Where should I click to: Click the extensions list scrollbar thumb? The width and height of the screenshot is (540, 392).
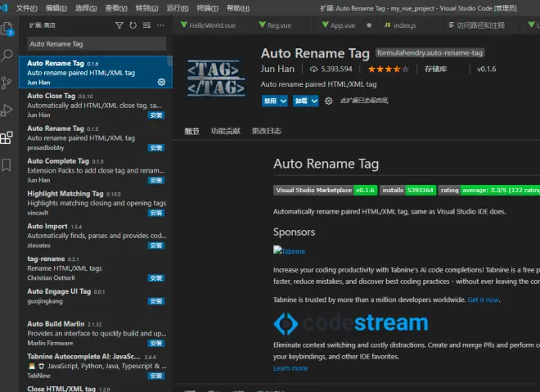pyautogui.click(x=169, y=61)
